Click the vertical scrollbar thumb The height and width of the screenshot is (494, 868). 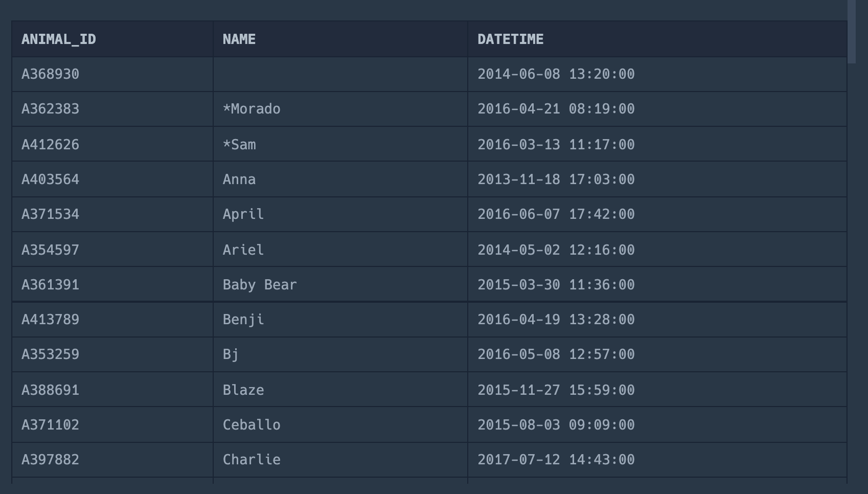coord(852,31)
